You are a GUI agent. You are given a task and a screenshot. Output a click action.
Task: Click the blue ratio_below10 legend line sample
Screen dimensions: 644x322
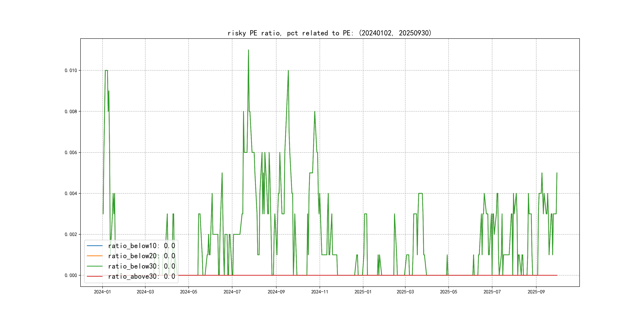pyautogui.click(x=94, y=246)
